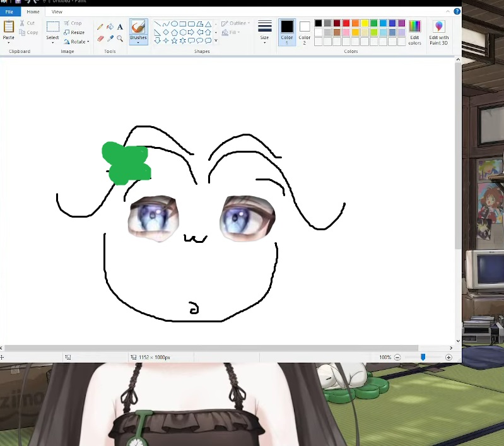Pick the green color swatch

pos(374,23)
